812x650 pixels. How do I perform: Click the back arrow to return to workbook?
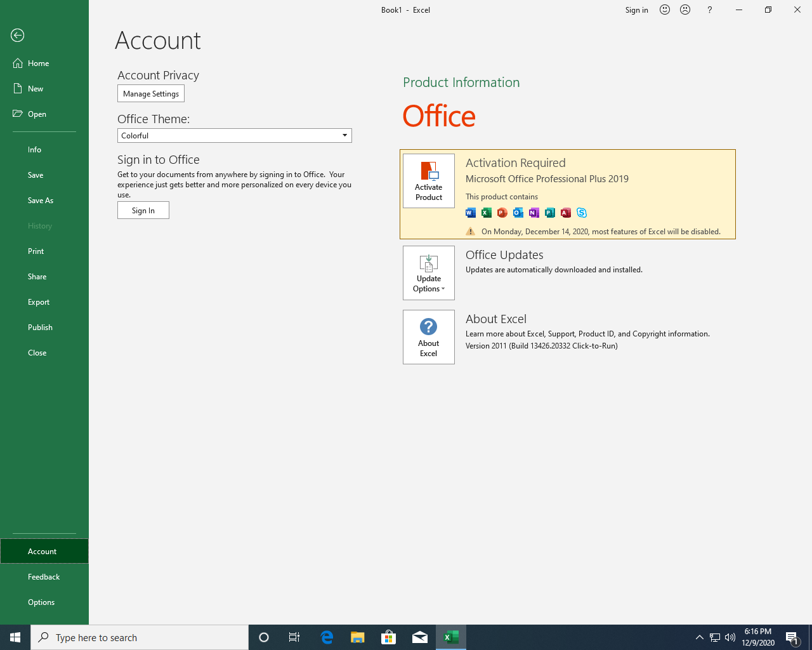18,36
